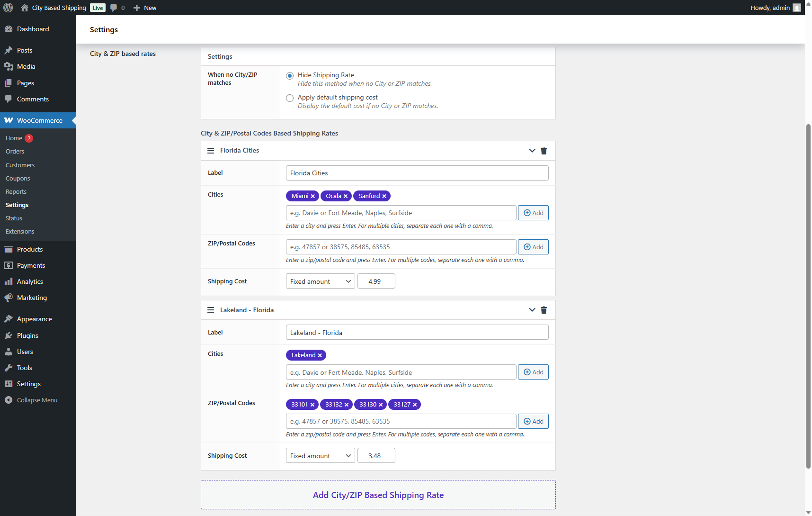Click Add button for Florida Cities cities

tap(533, 213)
